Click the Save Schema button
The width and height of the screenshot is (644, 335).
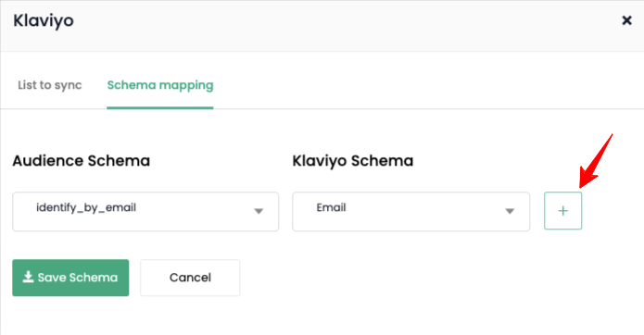click(x=70, y=278)
